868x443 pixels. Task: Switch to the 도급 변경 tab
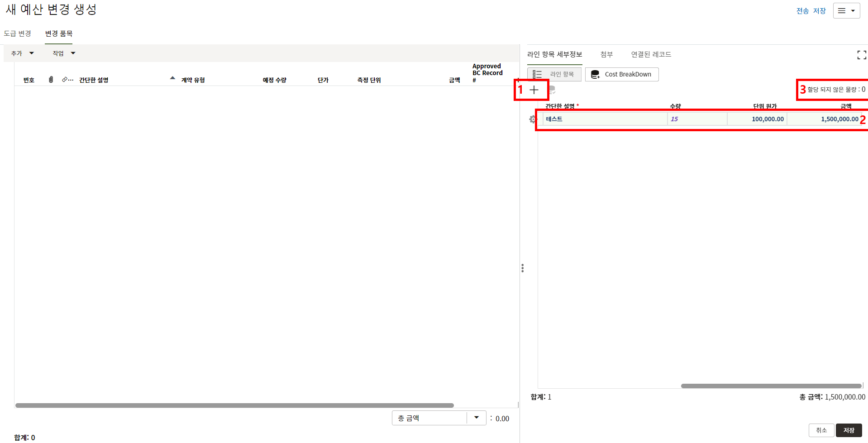pos(18,33)
